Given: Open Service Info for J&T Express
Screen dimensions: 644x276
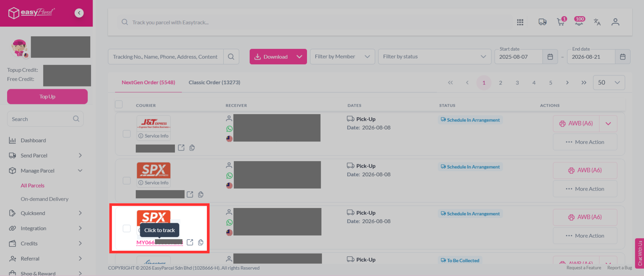Looking at the screenshot, I should coord(154,136).
